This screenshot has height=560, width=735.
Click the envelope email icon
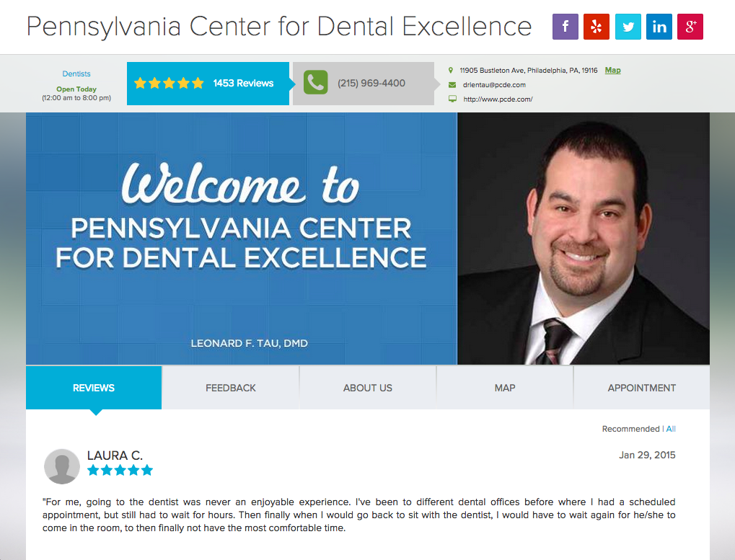click(452, 85)
